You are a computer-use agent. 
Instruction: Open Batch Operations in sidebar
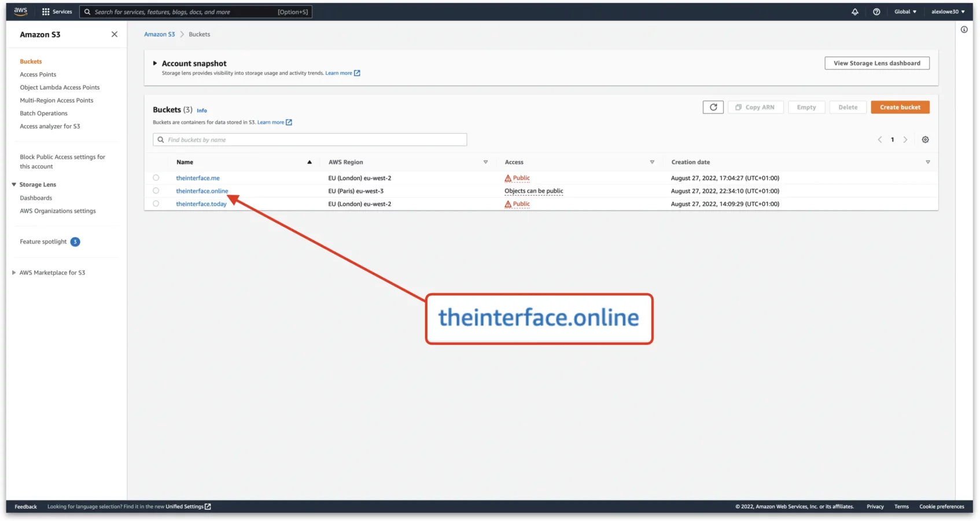tap(43, 113)
